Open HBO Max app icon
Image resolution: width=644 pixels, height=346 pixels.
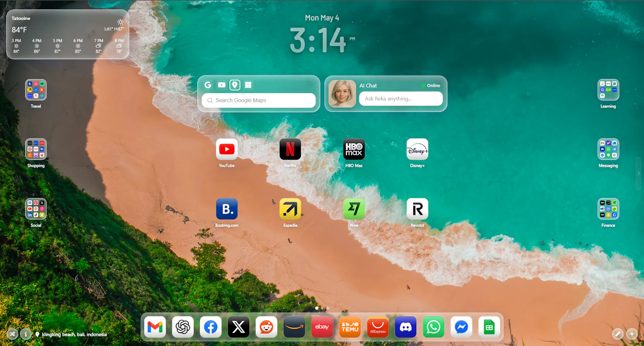pos(354,149)
